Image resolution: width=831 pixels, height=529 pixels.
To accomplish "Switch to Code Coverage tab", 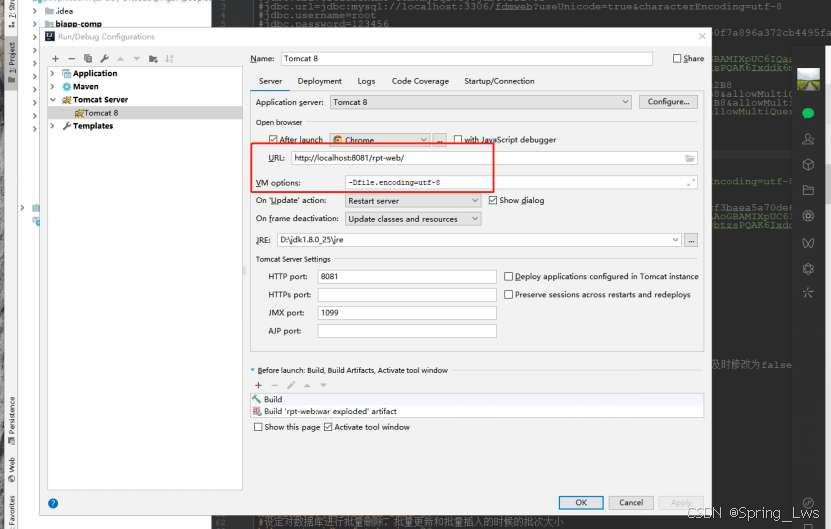I will click(420, 81).
